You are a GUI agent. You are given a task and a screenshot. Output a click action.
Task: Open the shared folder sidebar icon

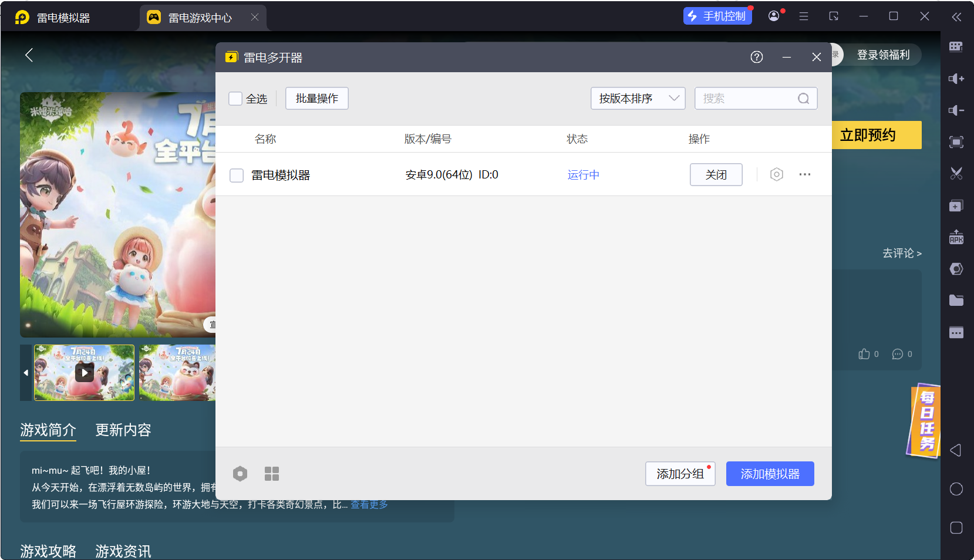tap(955, 300)
